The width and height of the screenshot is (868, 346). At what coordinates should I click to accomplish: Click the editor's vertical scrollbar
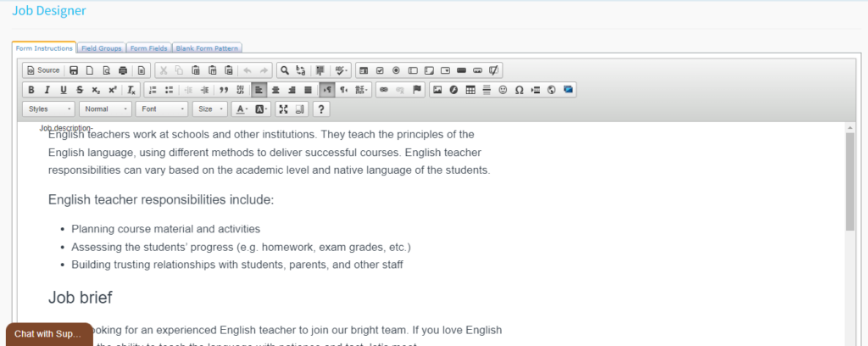click(x=849, y=182)
